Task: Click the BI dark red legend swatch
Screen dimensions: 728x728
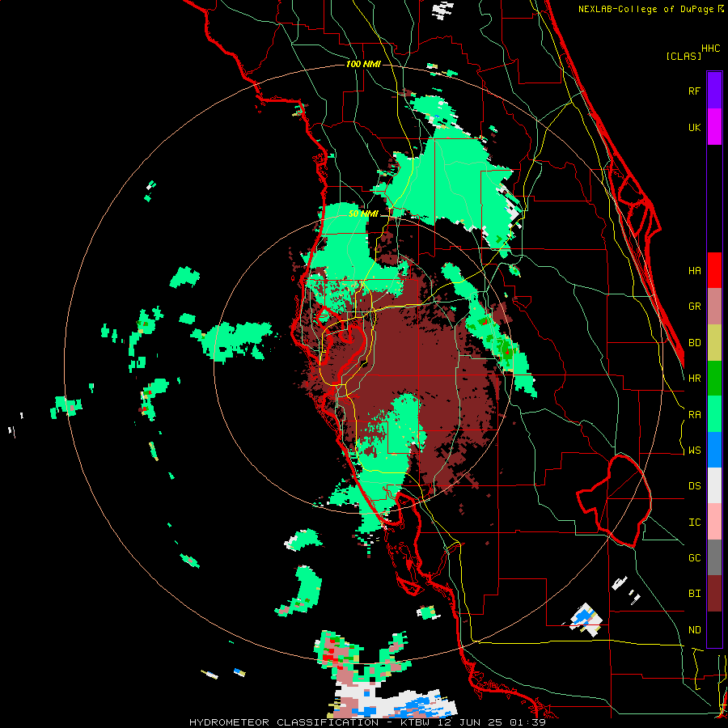Action: point(714,594)
